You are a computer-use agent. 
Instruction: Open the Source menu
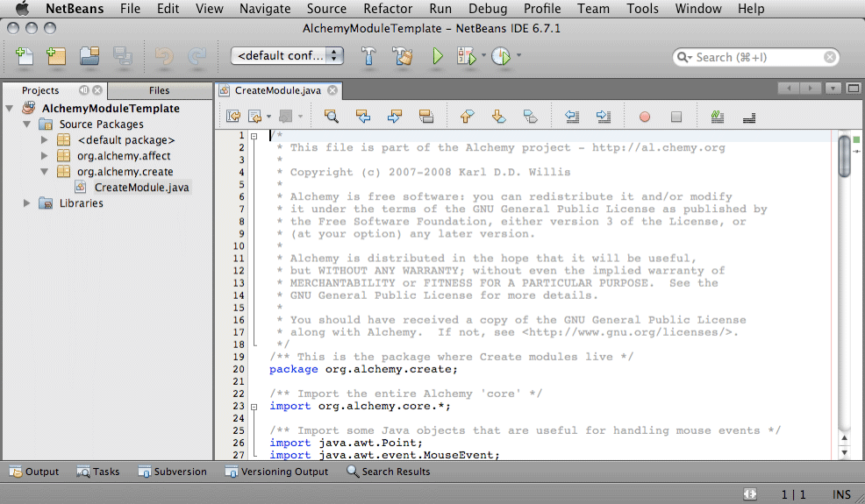326,9
